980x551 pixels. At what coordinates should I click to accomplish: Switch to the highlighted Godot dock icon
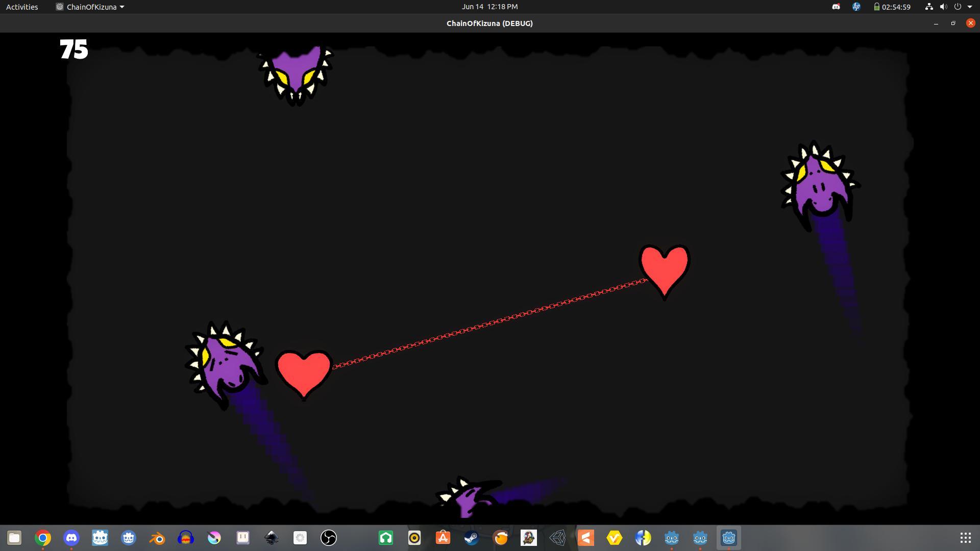tap(728, 538)
